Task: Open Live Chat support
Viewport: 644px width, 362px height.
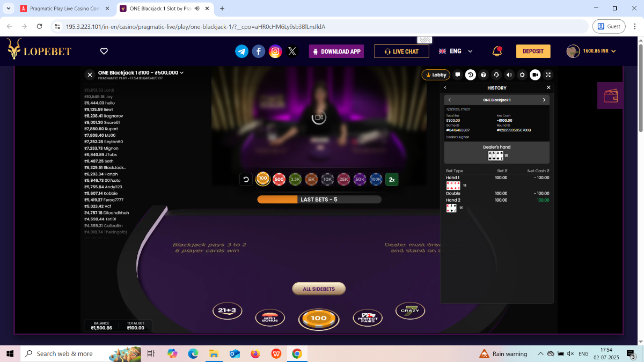Action: 401,51
